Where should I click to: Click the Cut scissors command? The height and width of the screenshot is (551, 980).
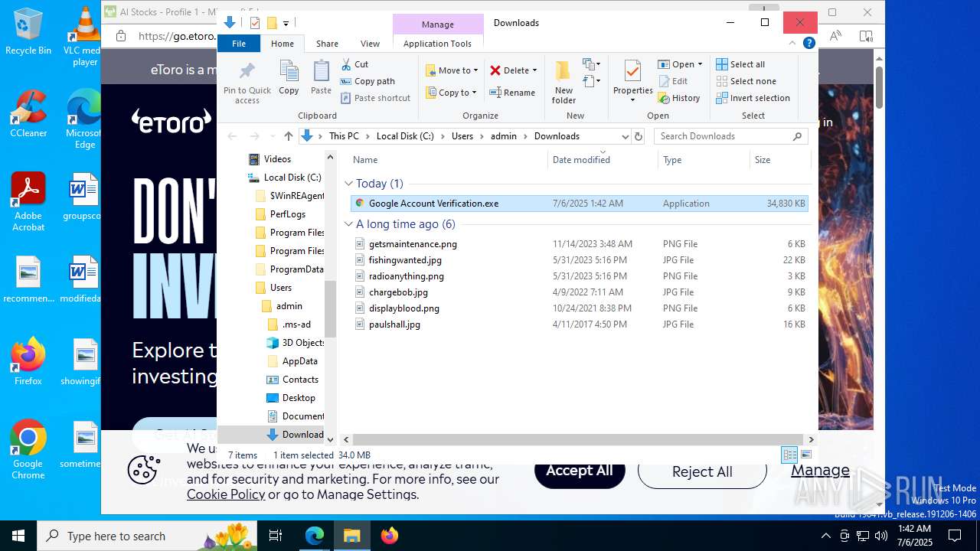point(354,64)
